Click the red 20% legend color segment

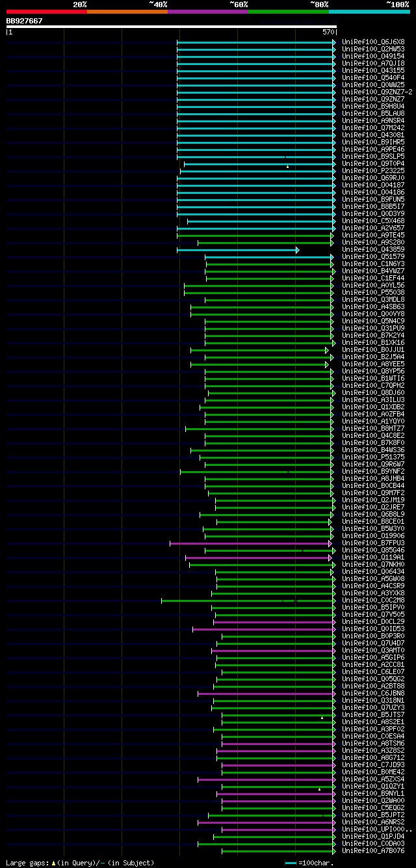click(x=46, y=12)
